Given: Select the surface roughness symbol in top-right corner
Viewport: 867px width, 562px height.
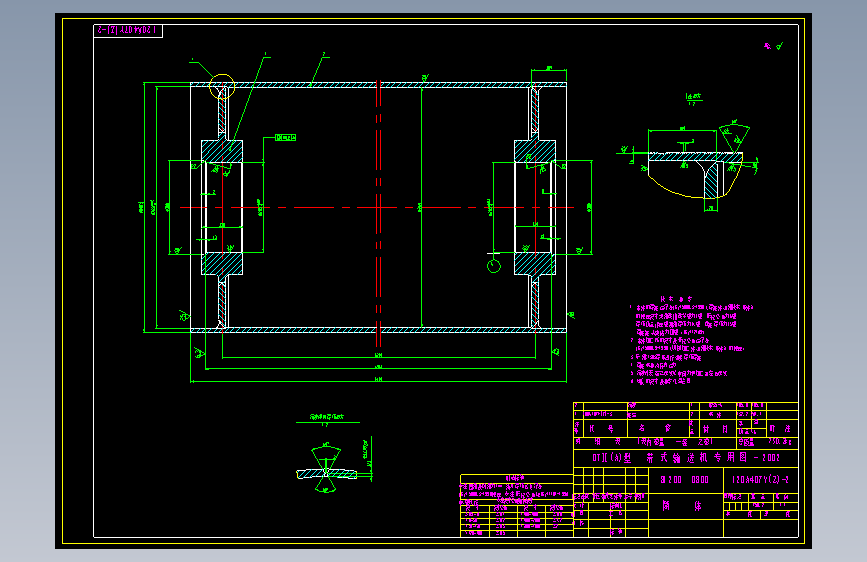Looking at the screenshot, I should click(x=774, y=46).
